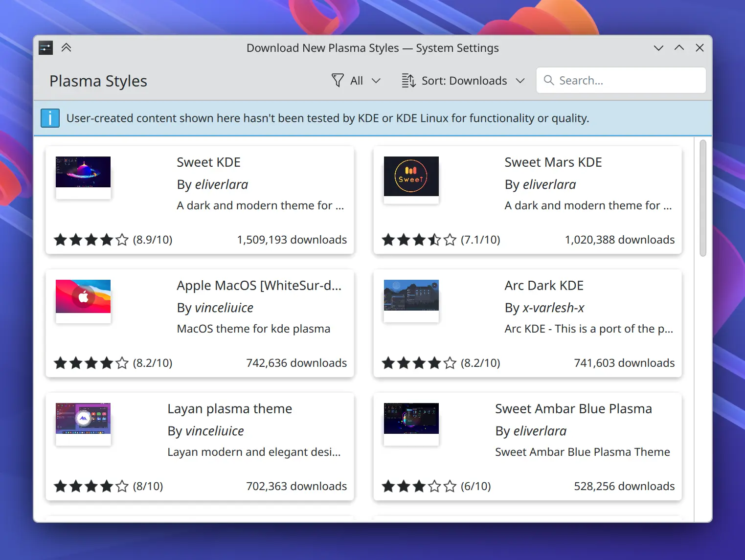Click the System Settings icon in the titlebar
The width and height of the screenshot is (745, 560).
coord(45,47)
